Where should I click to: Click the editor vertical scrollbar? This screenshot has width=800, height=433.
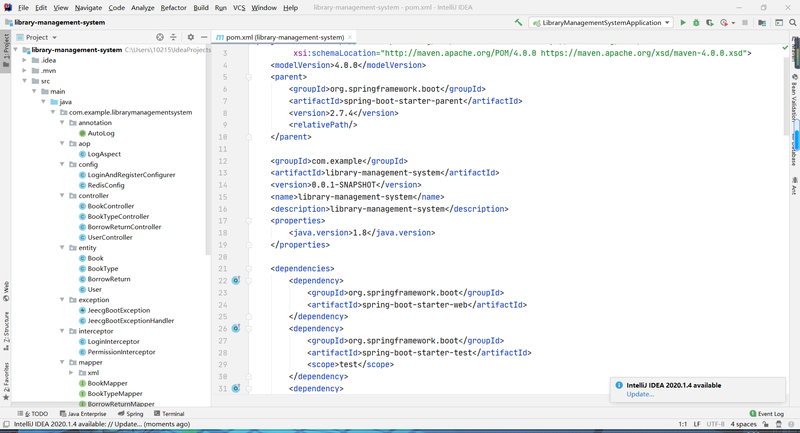(786, 94)
